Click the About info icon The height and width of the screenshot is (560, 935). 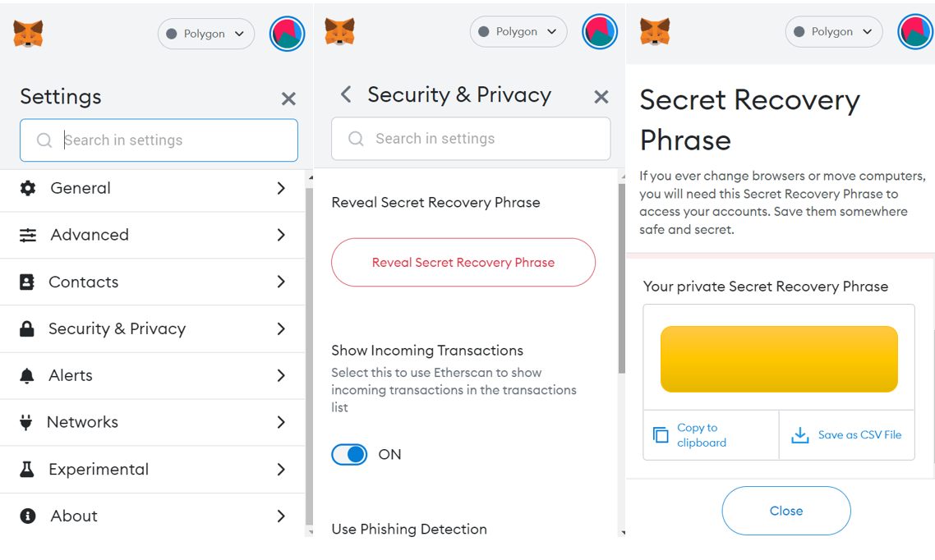pos(27,516)
